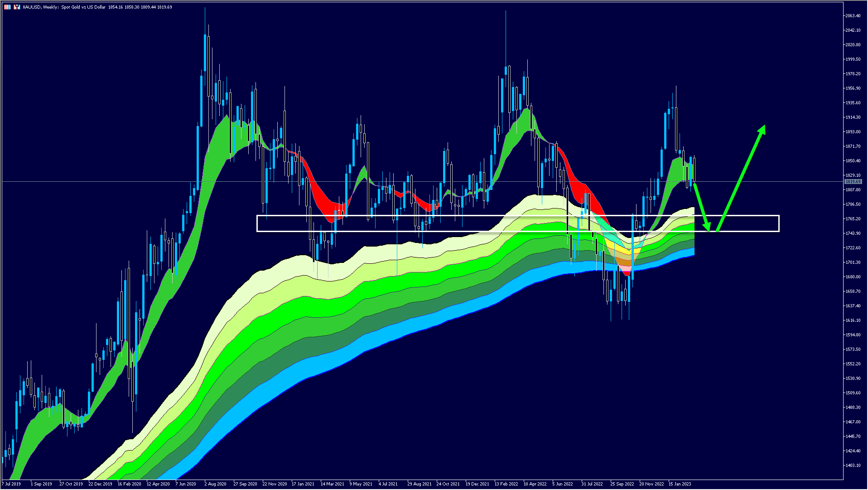Click the 13 Feb 2022 date label
The height and width of the screenshot is (490, 868).
pos(506,484)
